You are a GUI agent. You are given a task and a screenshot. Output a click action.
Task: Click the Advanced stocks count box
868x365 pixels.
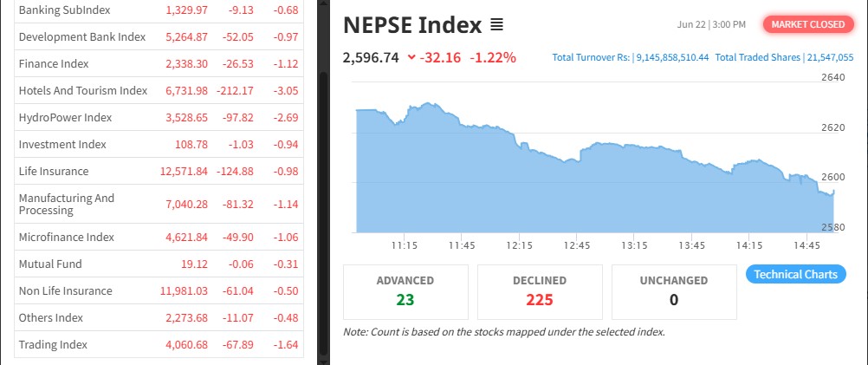405,291
